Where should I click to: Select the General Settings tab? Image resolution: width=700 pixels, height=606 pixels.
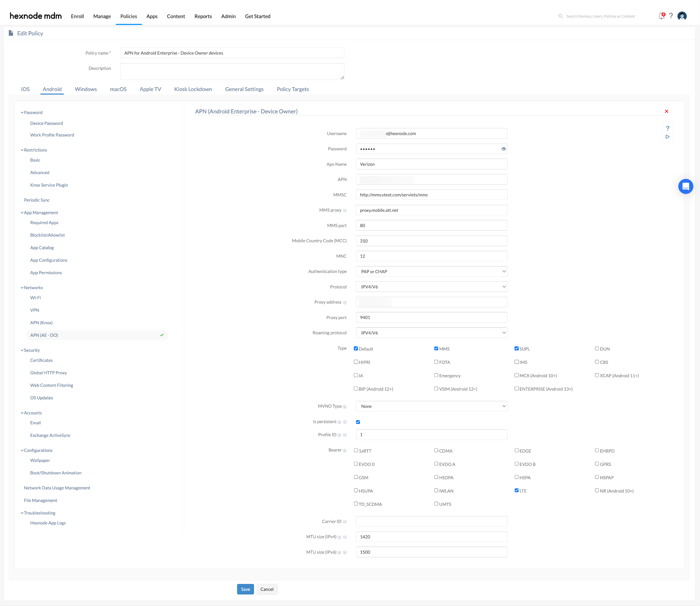244,89
